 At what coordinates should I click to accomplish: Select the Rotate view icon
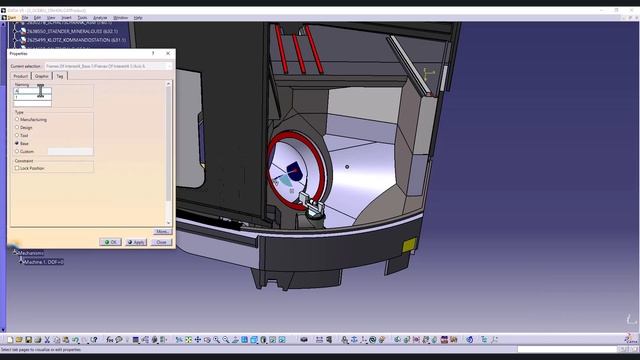[207, 340]
